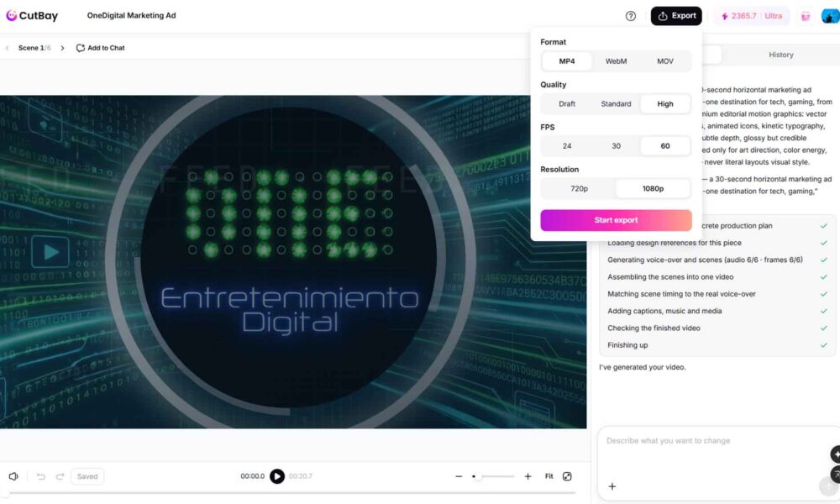Screen dimensions: 840x504
Task: Select 1080p resolution
Action: pos(653,188)
